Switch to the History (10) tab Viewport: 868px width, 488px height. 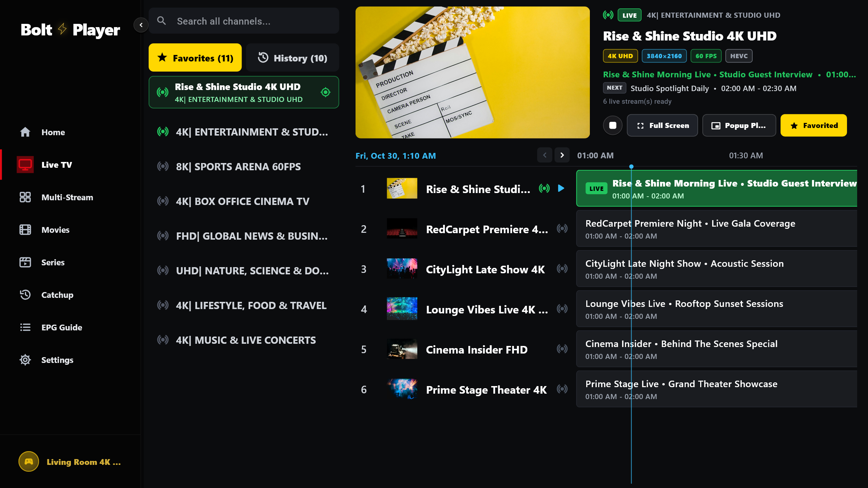coord(292,58)
